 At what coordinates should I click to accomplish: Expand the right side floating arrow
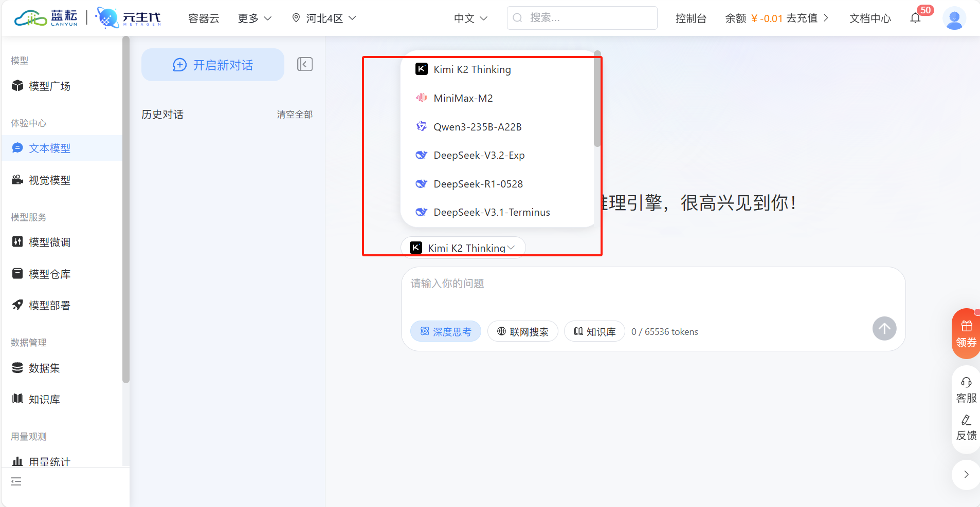coord(966,475)
